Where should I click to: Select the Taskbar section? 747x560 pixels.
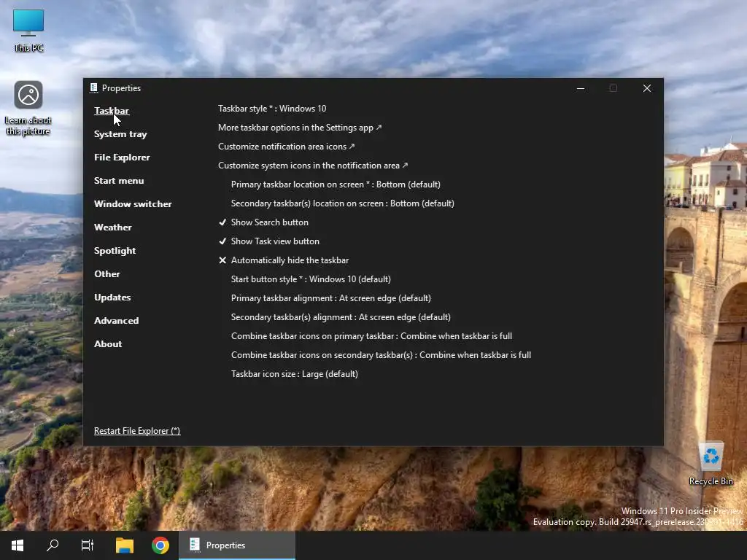112,111
